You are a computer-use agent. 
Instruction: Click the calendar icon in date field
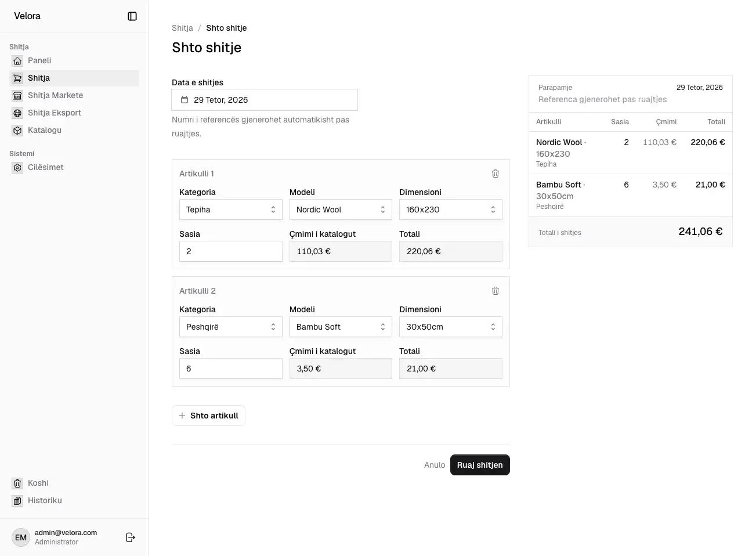(185, 100)
